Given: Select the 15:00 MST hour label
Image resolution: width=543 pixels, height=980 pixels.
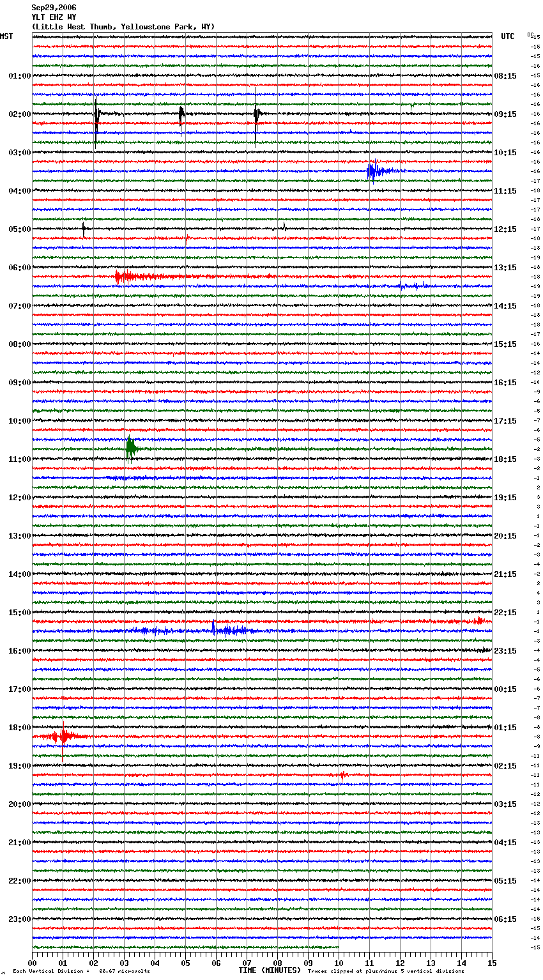Looking at the screenshot, I should [20, 613].
